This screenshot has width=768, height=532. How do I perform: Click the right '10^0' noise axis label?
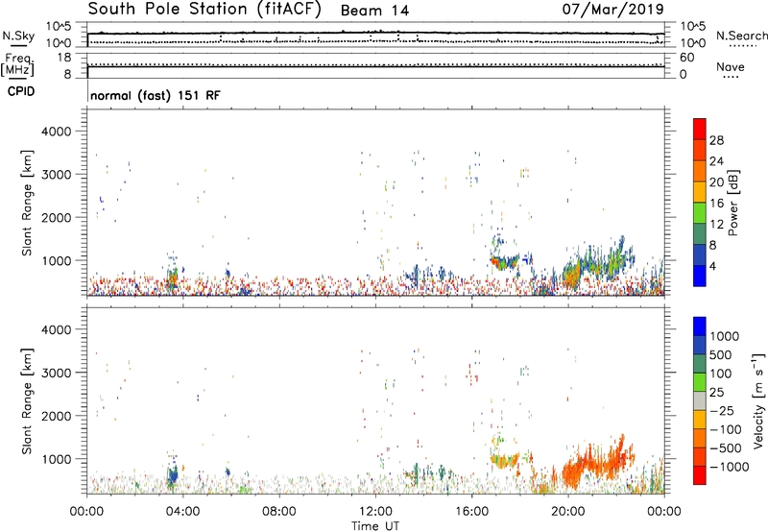point(692,43)
